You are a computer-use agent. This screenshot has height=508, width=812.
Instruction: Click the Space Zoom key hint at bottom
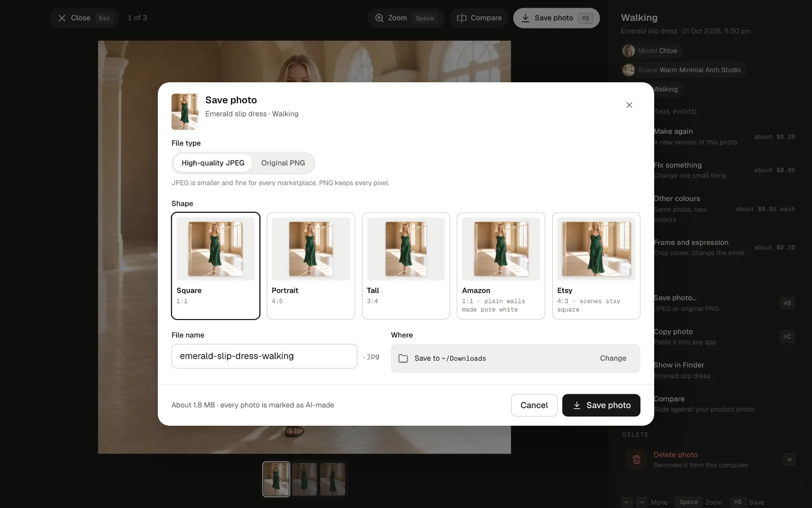[x=699, y=502]
